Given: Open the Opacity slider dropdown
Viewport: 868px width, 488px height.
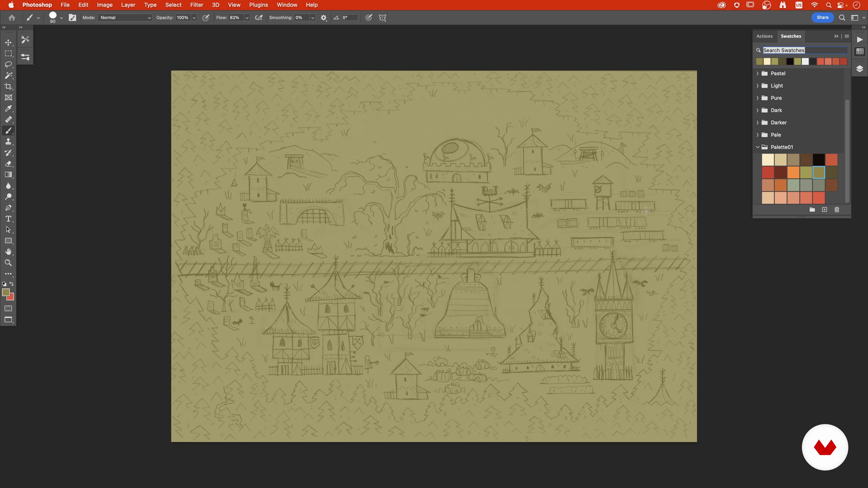Looking at the screenshot, I should 194,18.
